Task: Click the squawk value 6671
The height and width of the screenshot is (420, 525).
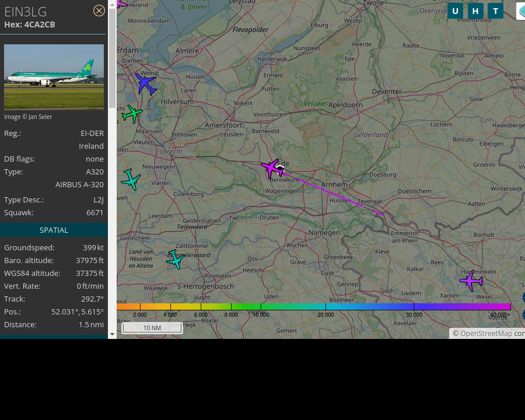Action: pyautogui.click(x=94, y=213)
